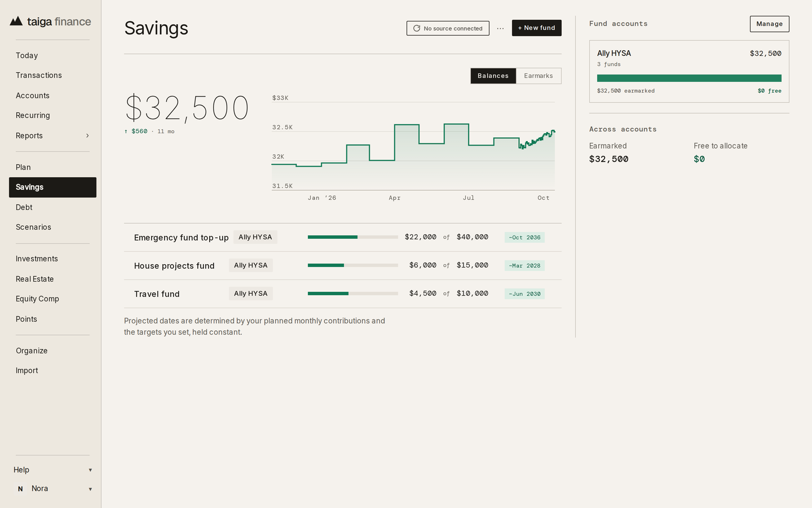Viewport: 812px width, 508px height.
Task: Navigate to the Plan page
Action: point(52,167)
